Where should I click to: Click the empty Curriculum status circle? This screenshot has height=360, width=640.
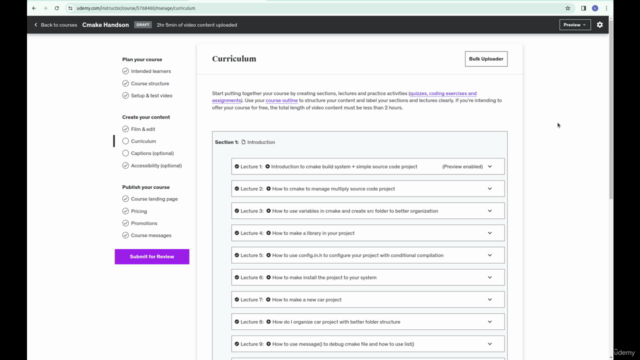(x=125, y=141)
